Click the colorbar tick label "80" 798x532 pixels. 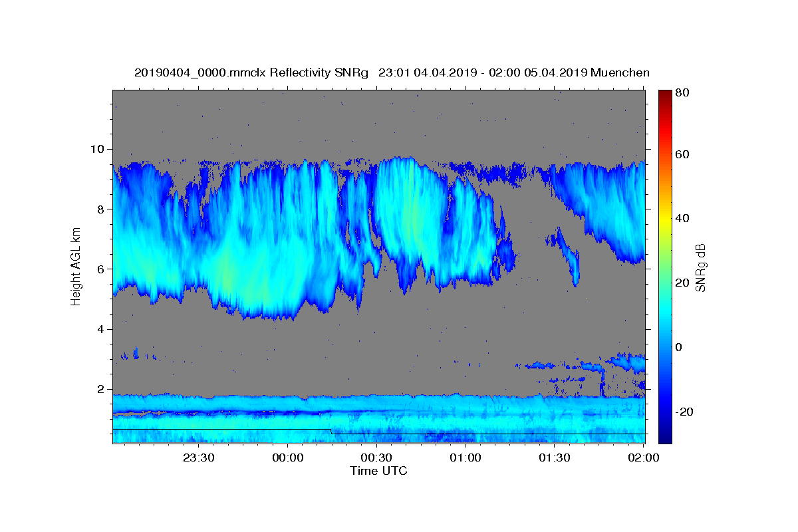(682, 92)
